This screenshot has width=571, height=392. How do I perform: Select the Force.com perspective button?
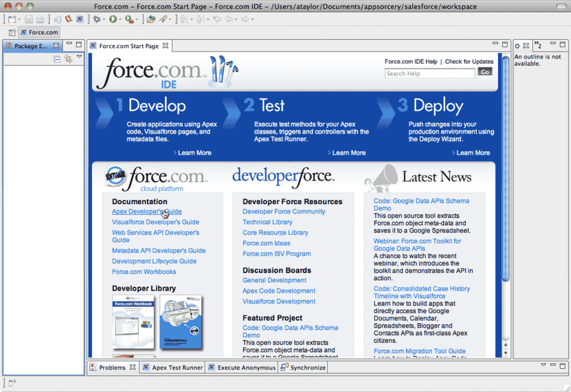click(x=40, y=32)
